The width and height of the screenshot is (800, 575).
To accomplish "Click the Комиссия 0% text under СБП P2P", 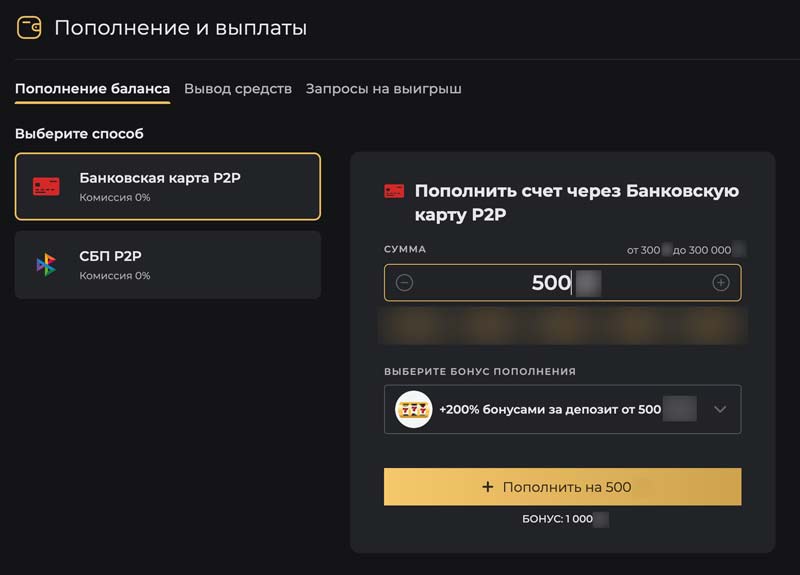I will point(115,275).
